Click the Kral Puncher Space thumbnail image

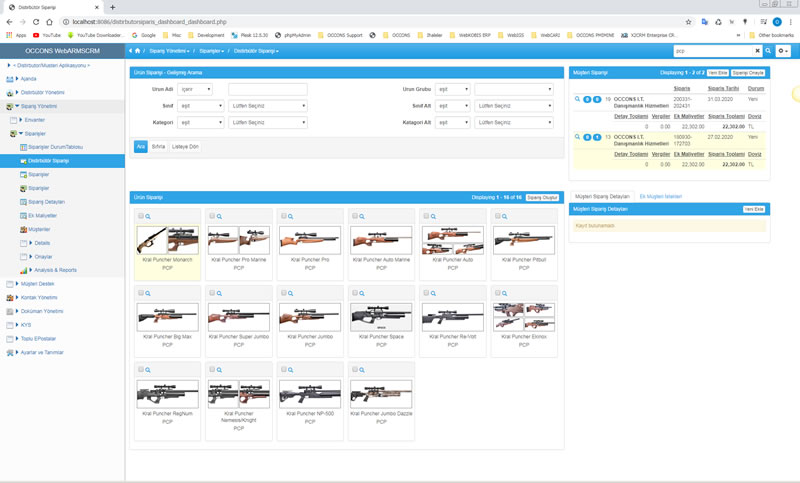pyautogui.click(x=381, y=317)
